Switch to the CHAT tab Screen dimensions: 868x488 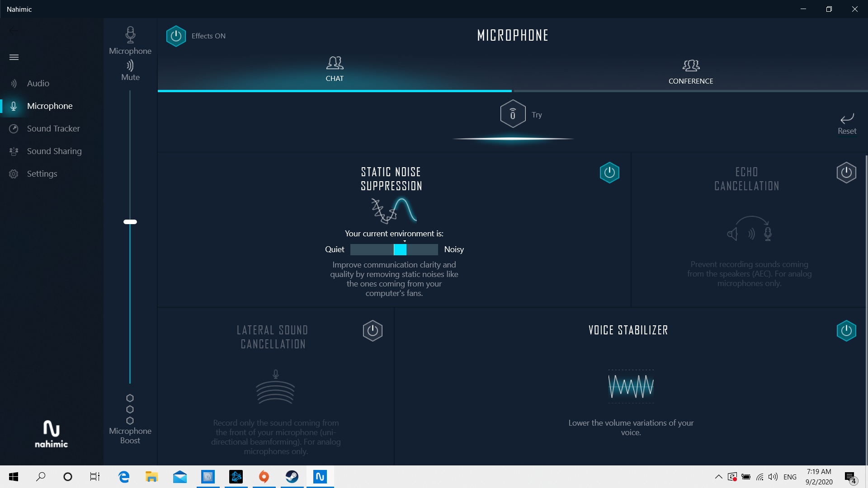(335, 69)
